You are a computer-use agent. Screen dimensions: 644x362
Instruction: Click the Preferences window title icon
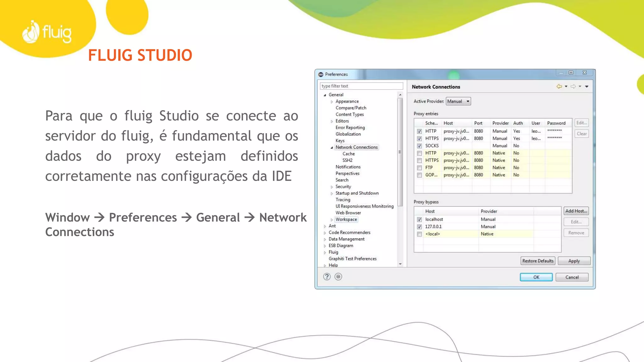coord(321,74)
